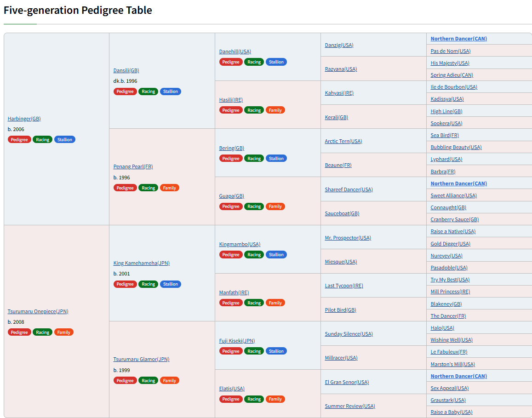
Task: Click Elatis's Family badge
Action: click(275, 399)
